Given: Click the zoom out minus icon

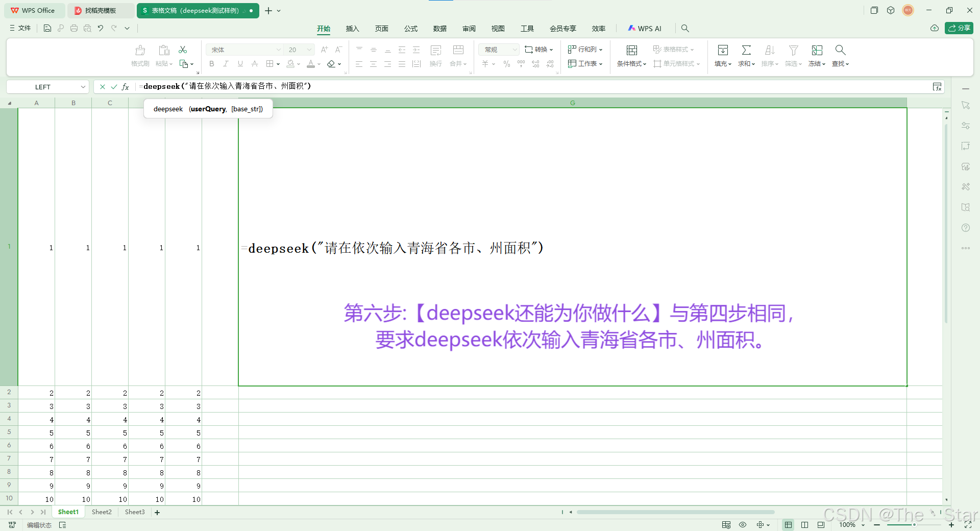Looking at the screenshot, I should click(x=877, y=525).
